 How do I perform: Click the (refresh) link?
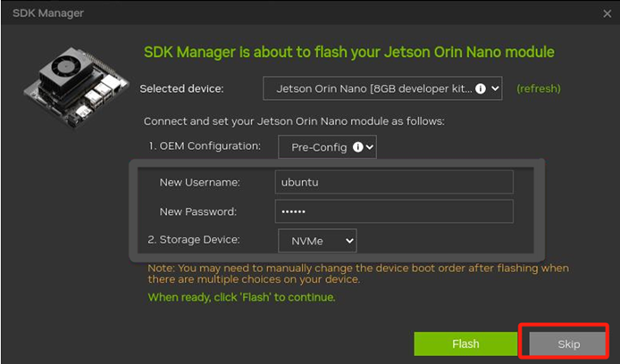click(x=539, y=88)
